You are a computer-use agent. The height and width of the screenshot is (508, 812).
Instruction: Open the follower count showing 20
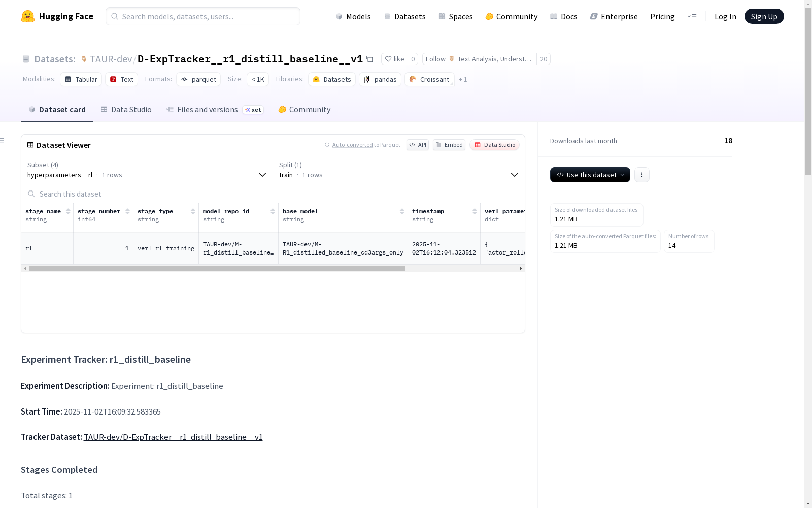(544, 59)
